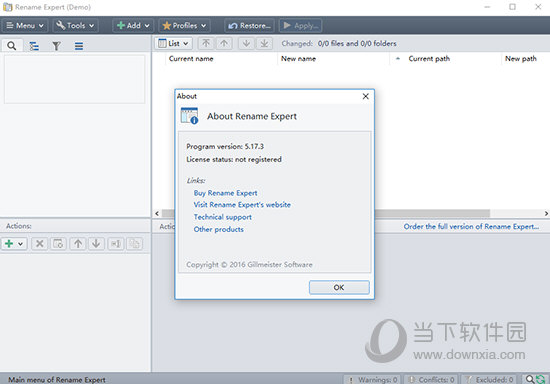The height and width of the screenshot is (384, 550).
Task: Click the Rename Expert title bar icon
Action: coord(7,7)
